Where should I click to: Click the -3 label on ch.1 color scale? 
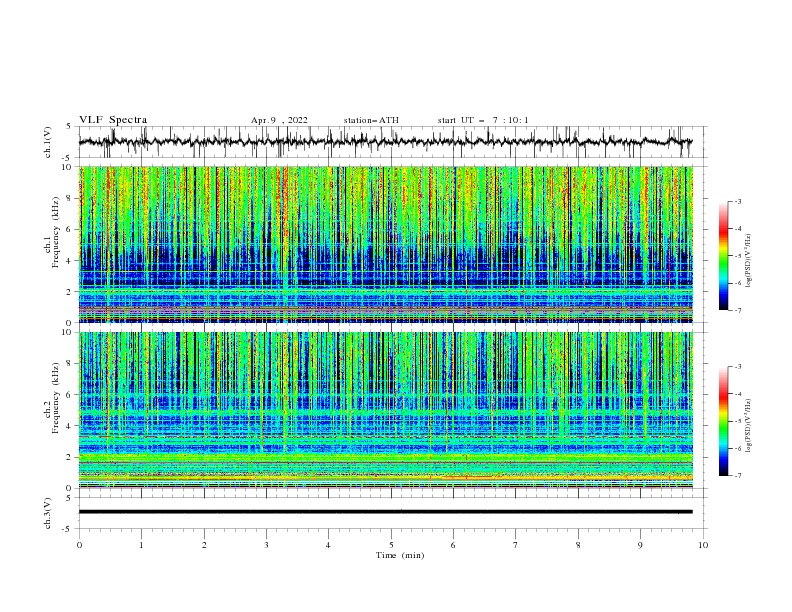click(737, 201)
